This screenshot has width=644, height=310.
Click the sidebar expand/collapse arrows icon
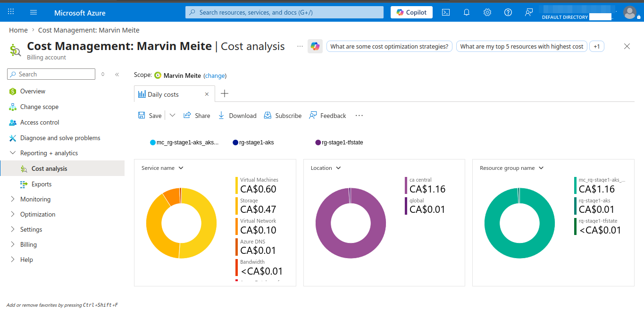103,74
